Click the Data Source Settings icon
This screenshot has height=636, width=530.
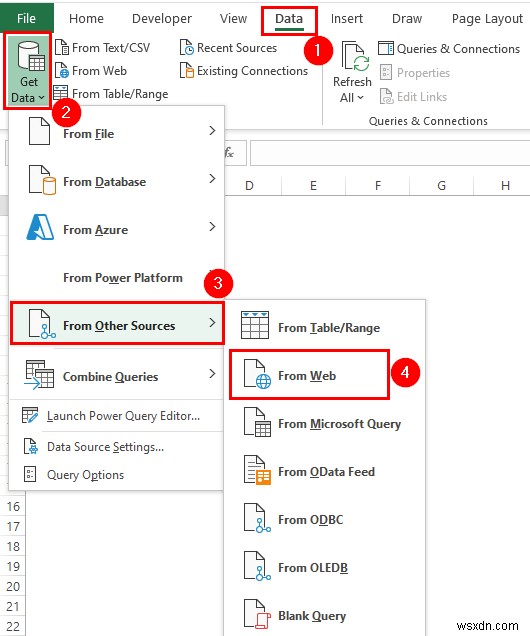click(31, 446)
